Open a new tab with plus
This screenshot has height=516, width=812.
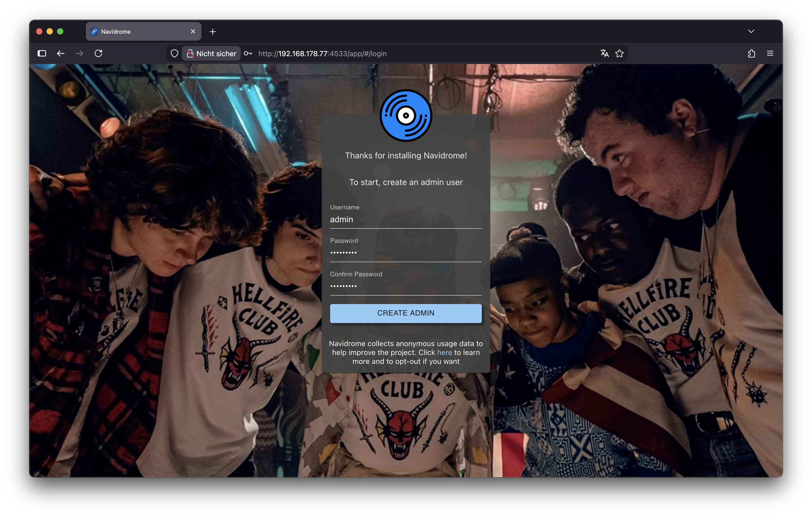[x=212, y=32]
